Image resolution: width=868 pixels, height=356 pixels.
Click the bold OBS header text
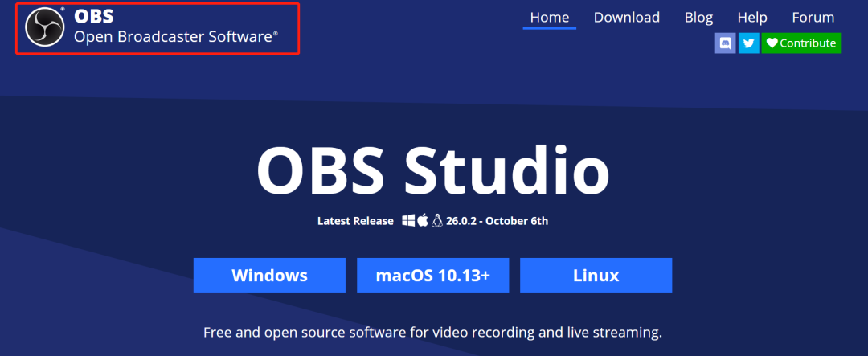click(94, 16)
